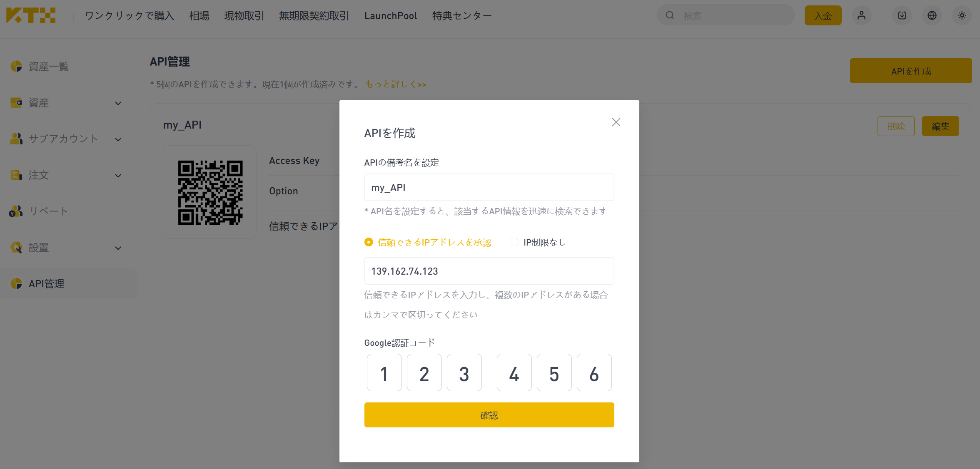Click the API管理 page heading
The height and width of the screenshot is (469, 980).
pos(170,62)
